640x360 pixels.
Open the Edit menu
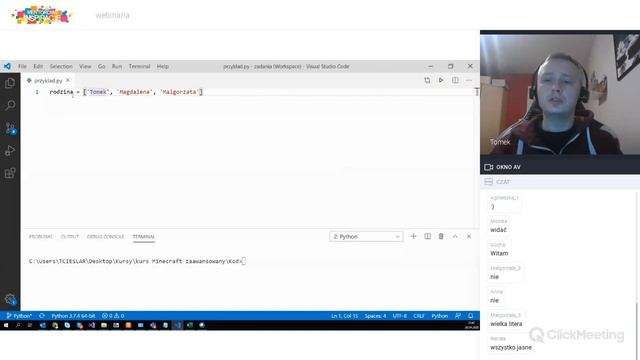(x=38, y=66)
